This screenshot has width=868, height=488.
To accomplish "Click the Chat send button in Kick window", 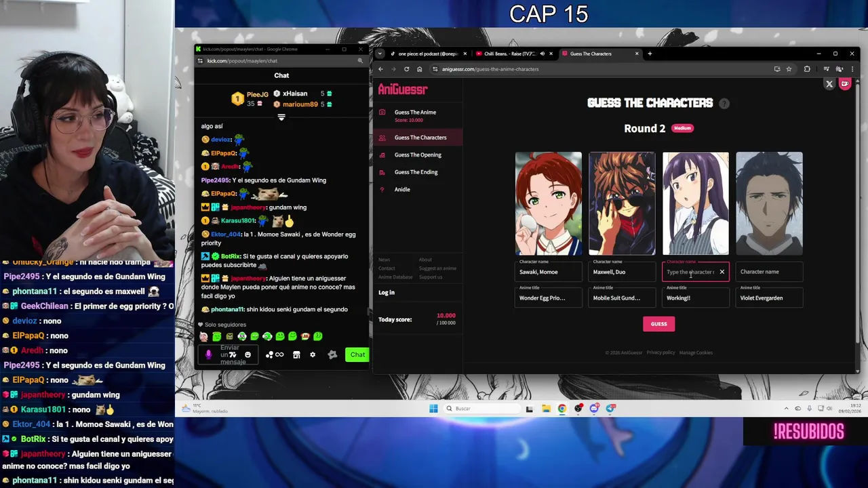I will click(357, 354).
